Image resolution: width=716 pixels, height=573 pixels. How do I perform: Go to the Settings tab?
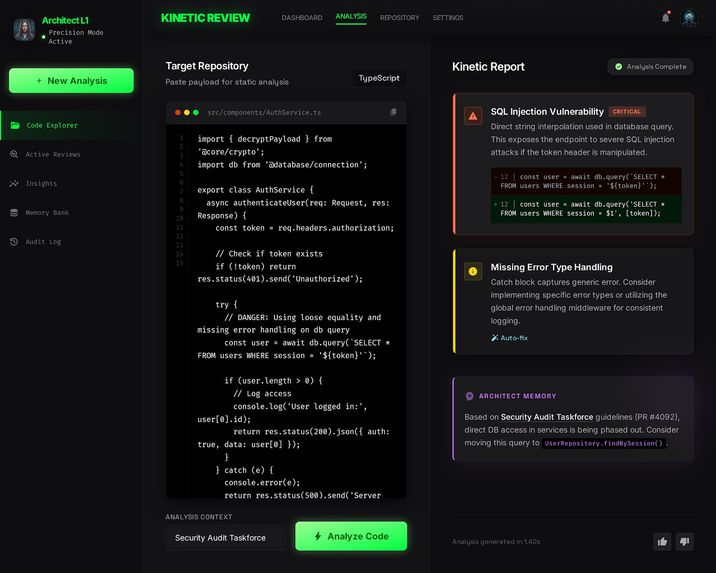point(448,18)
